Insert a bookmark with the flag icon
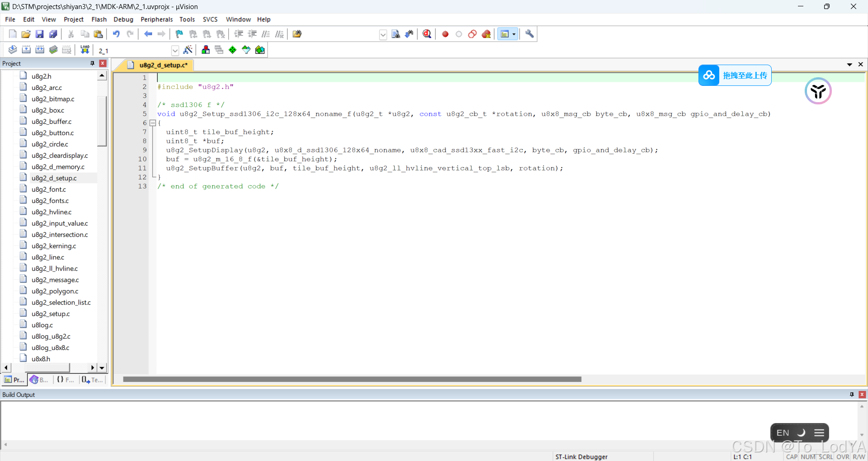868x461 pixels. pos(179,34)
